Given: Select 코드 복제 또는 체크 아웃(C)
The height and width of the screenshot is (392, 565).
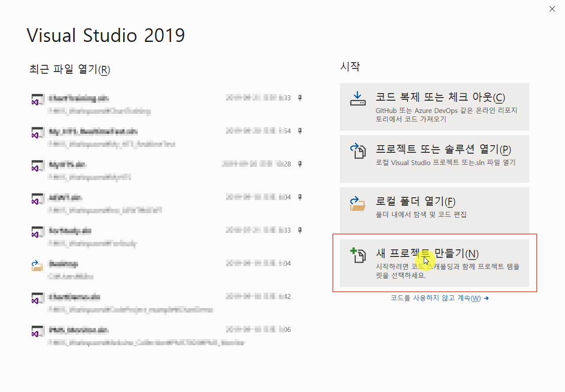Looking at the screenshot, I should 434,107.
